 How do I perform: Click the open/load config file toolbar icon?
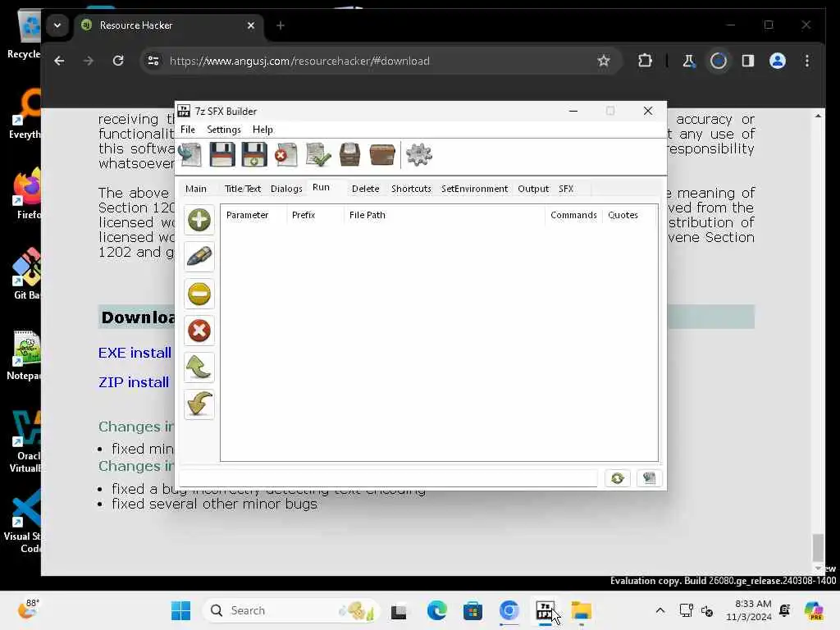[190, 155]
